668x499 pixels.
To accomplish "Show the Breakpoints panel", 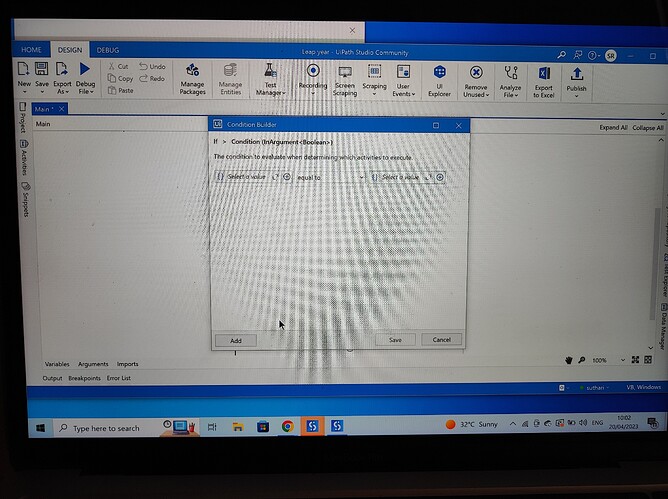I will [x=84, y=378].
